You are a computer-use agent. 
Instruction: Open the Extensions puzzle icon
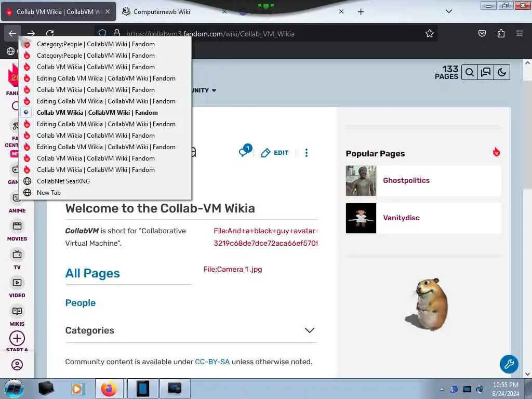(501, 33)
